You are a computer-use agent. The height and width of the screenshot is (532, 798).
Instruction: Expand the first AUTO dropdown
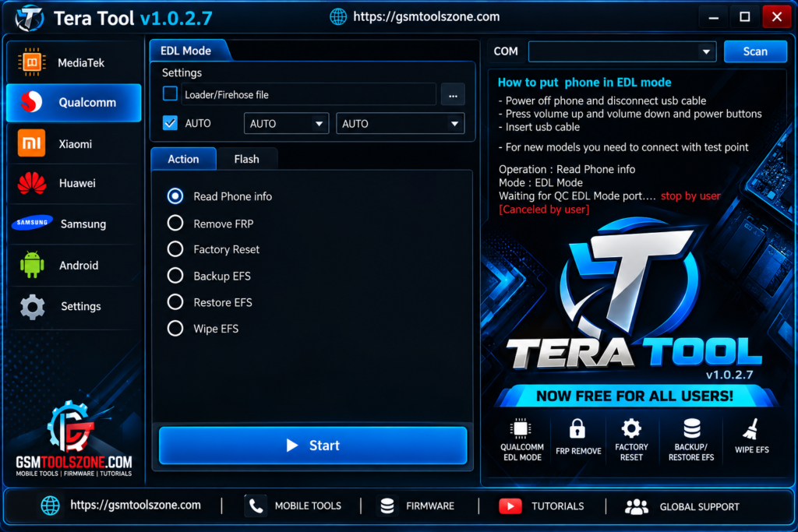[x=286, y=124]
